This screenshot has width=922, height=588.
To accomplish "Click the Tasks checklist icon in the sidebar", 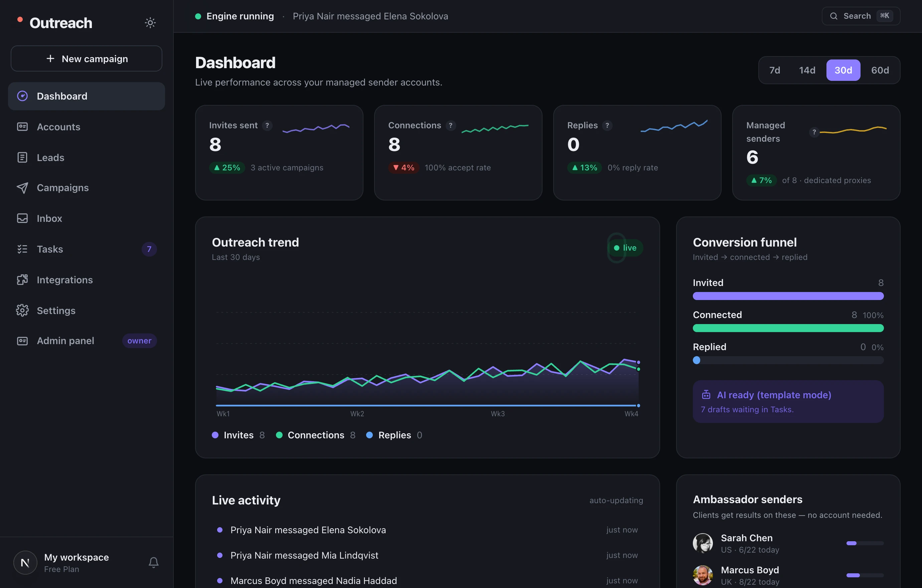I will 22,249.
